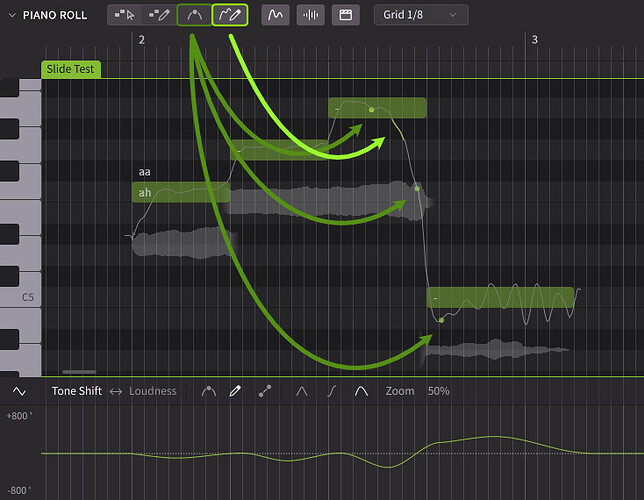Click the 50% zoom value

click(438, 391)
